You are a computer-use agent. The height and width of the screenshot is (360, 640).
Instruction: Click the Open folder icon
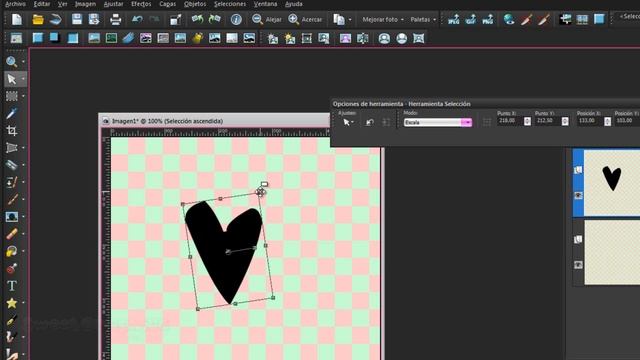pos(38,19)
